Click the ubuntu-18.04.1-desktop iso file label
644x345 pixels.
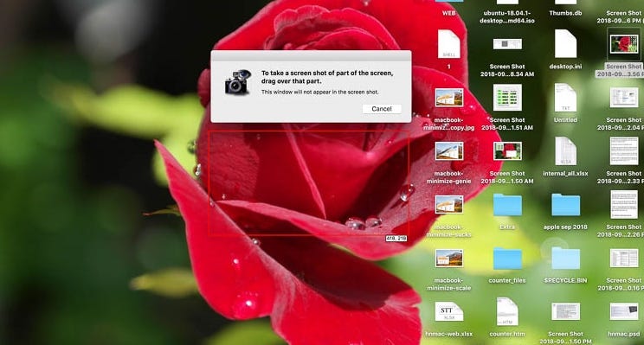pos(507,16)
